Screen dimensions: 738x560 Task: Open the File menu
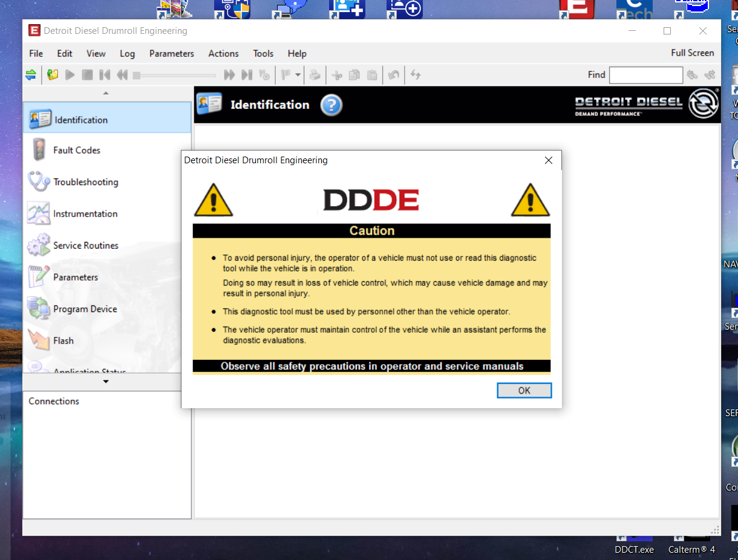point(36,53)
